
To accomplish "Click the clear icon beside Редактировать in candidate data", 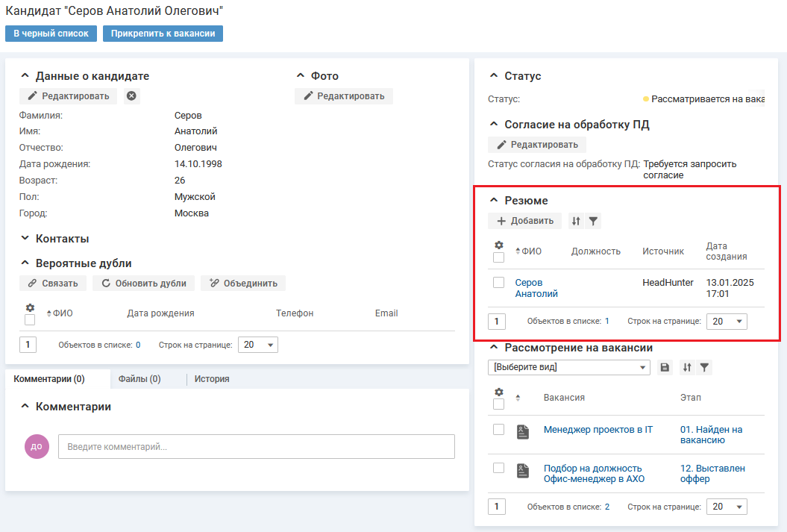I will [131, 96].
